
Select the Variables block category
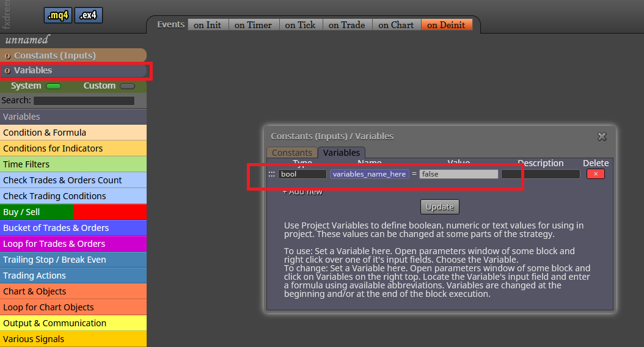73,117
